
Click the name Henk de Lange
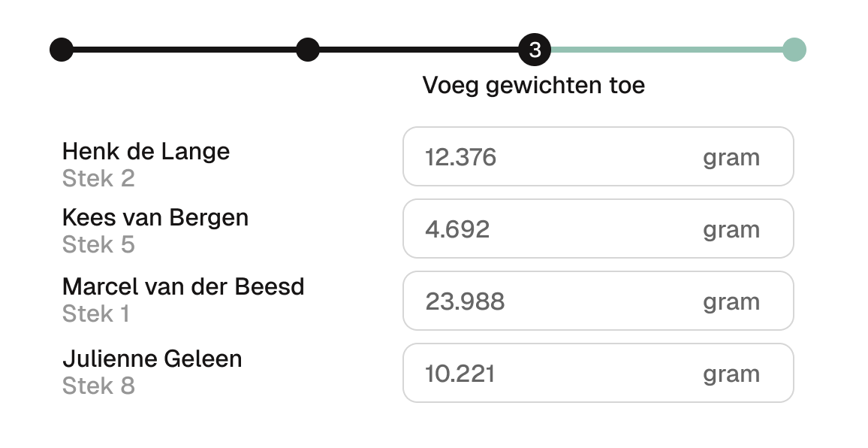[146, 152]
